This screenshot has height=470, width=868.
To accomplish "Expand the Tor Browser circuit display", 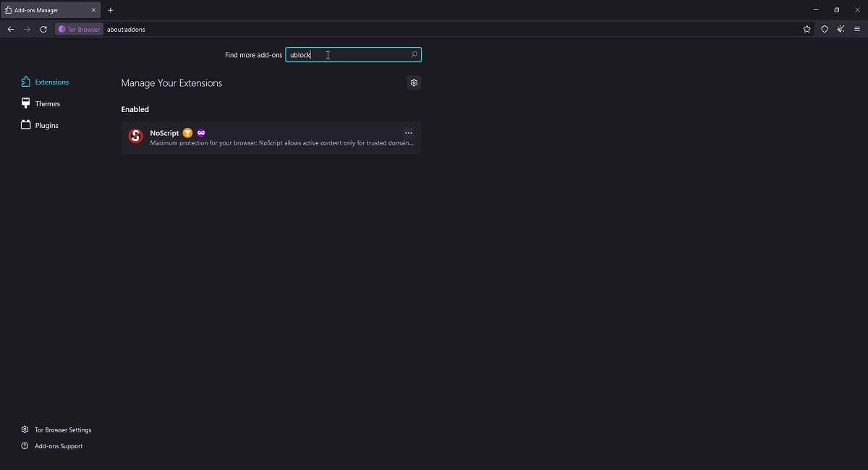I will click(x=78, y=29).
